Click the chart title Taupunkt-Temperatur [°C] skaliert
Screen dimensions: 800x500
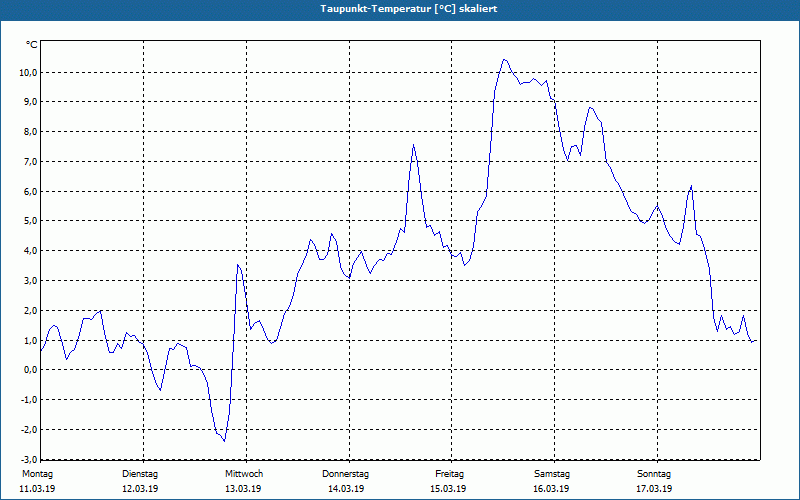tap(409, 9)
